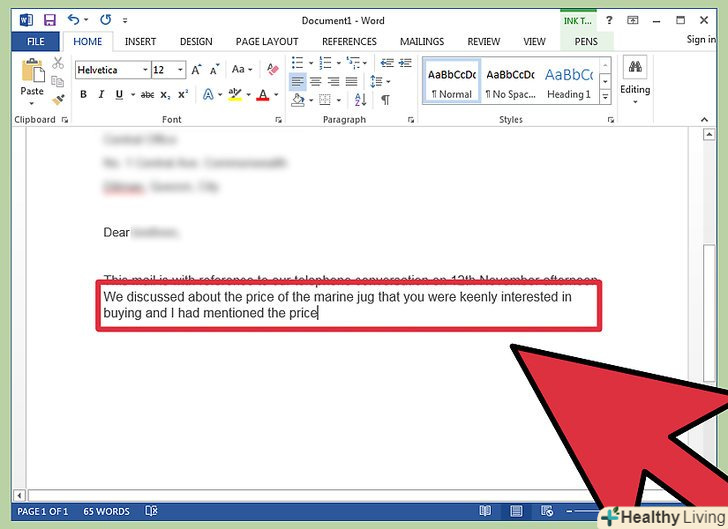Undo the last action
Viewport: 728px width, 529px height.
coord(73,20)
